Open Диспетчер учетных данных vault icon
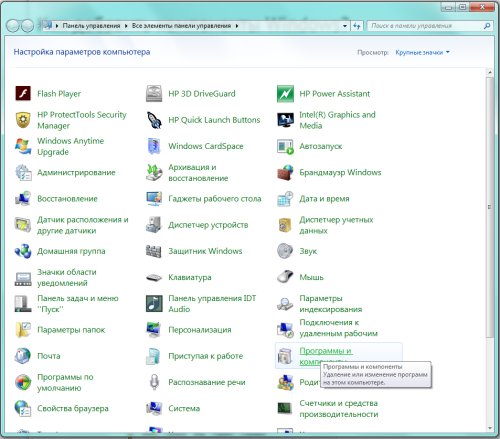Screen dimensions: 500x439 tap(285, 225)
